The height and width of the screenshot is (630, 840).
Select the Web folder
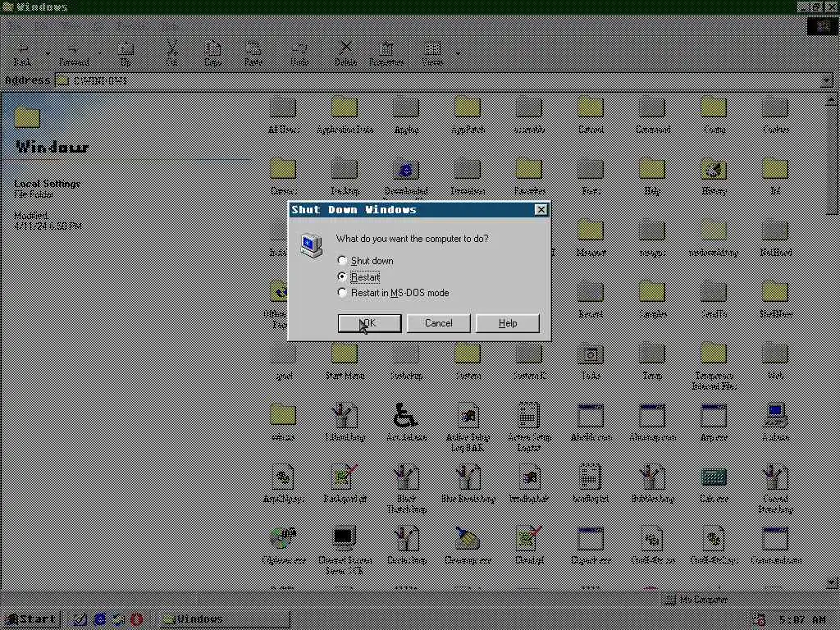(x=775, y=362)
